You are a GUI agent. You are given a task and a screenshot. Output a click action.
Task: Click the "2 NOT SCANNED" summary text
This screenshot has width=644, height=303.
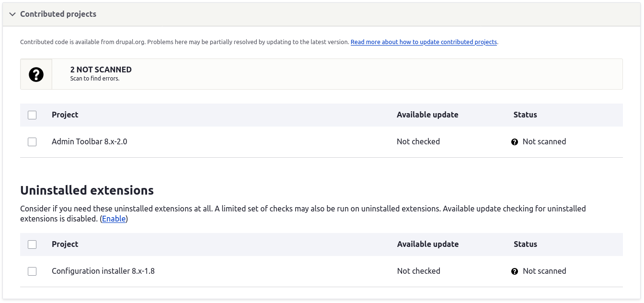coord(101,70)
